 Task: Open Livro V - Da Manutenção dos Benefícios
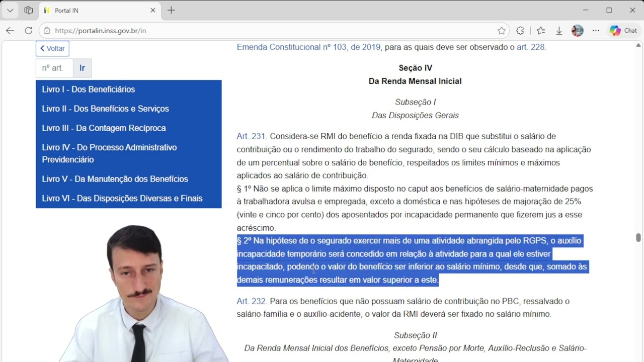(128, 179)
